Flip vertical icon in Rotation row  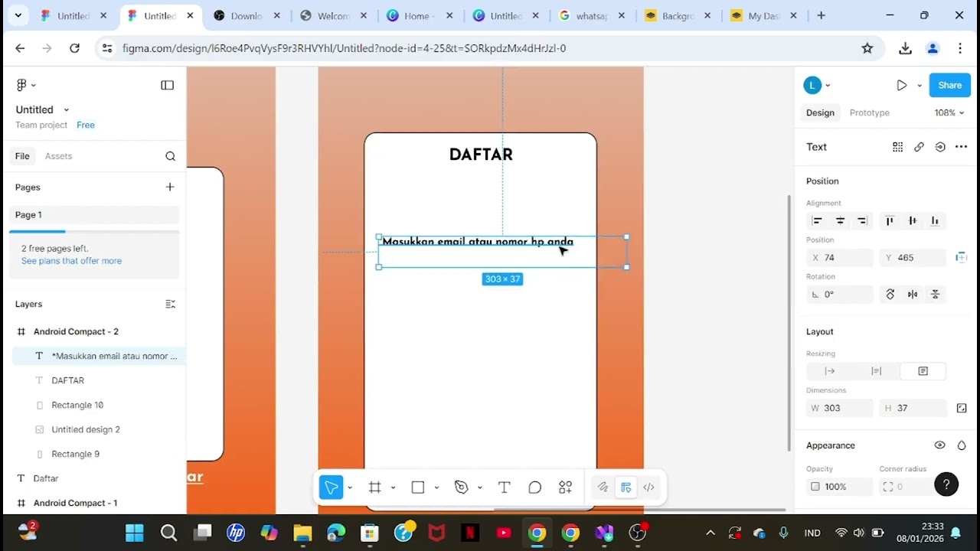935,294
